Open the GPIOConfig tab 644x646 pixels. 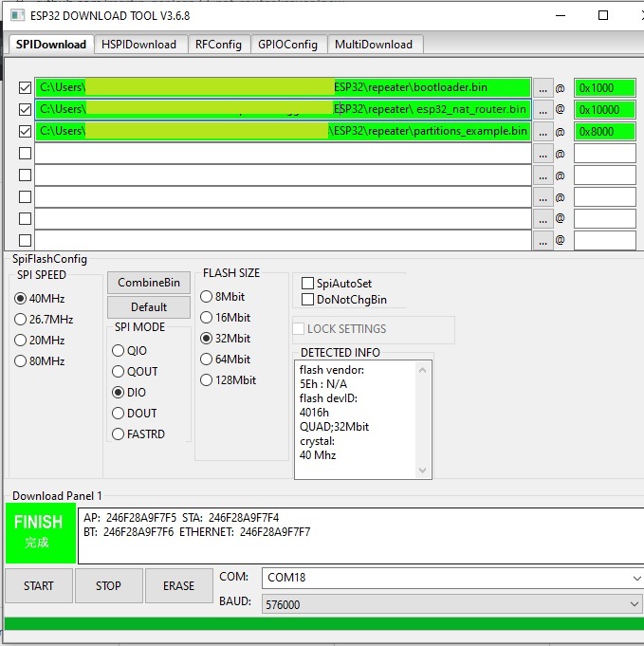pyautogui.click(x=287, y=45)
